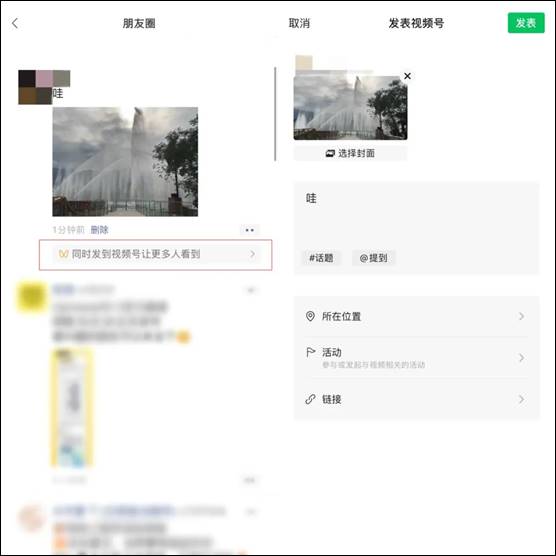Tap the flag icon next to 活动

310,352
